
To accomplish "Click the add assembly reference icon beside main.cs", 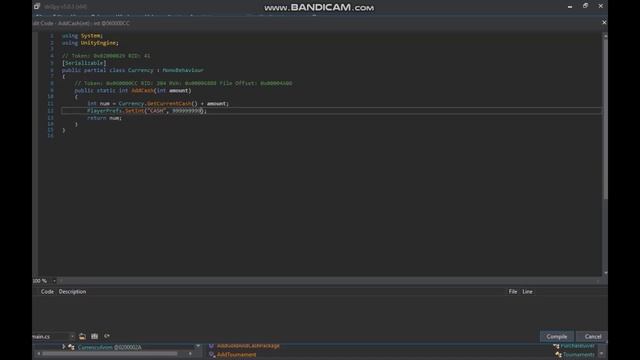I will click(x=82, y=336).
